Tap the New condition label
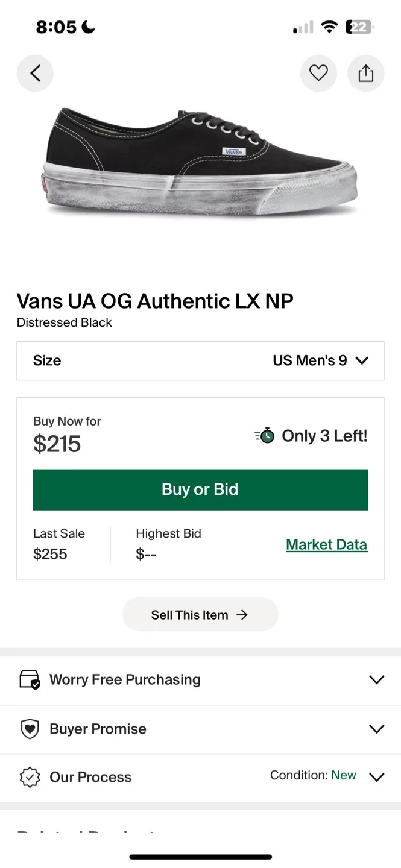The image size is (401, 868). (x=343, y=775)
